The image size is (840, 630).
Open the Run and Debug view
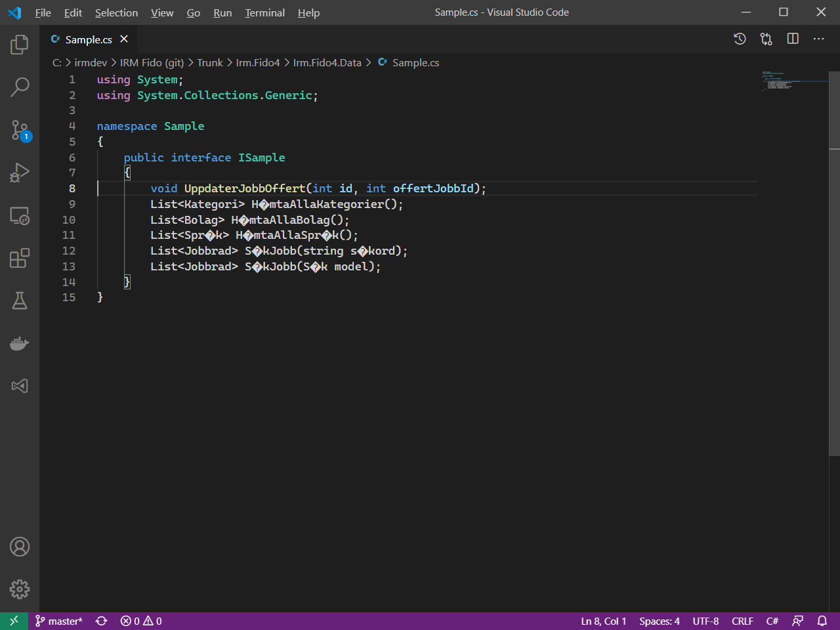(x=19, y=171)
